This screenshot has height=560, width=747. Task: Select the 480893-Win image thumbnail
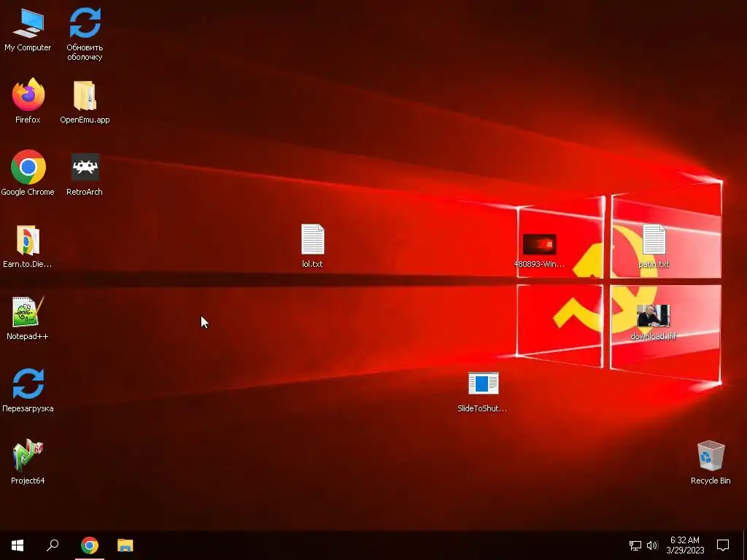point(539,245)
